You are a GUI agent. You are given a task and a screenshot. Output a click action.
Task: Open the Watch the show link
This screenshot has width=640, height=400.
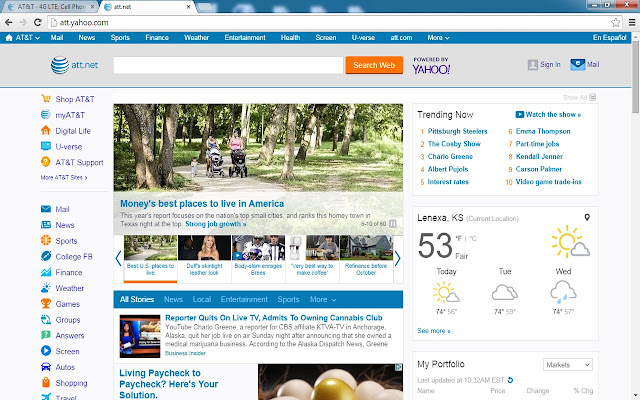coord(548,115)
